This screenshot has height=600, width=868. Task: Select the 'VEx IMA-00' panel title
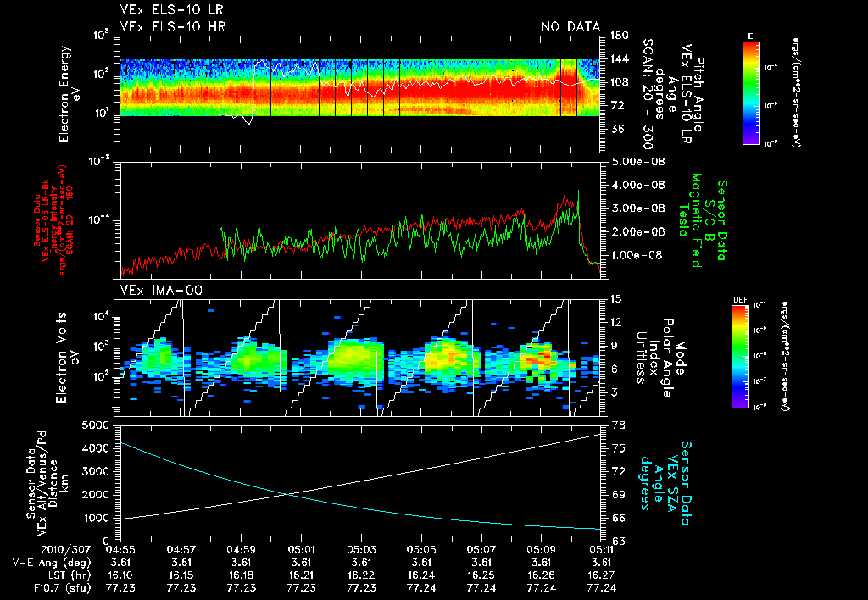(x=161, y=291)
